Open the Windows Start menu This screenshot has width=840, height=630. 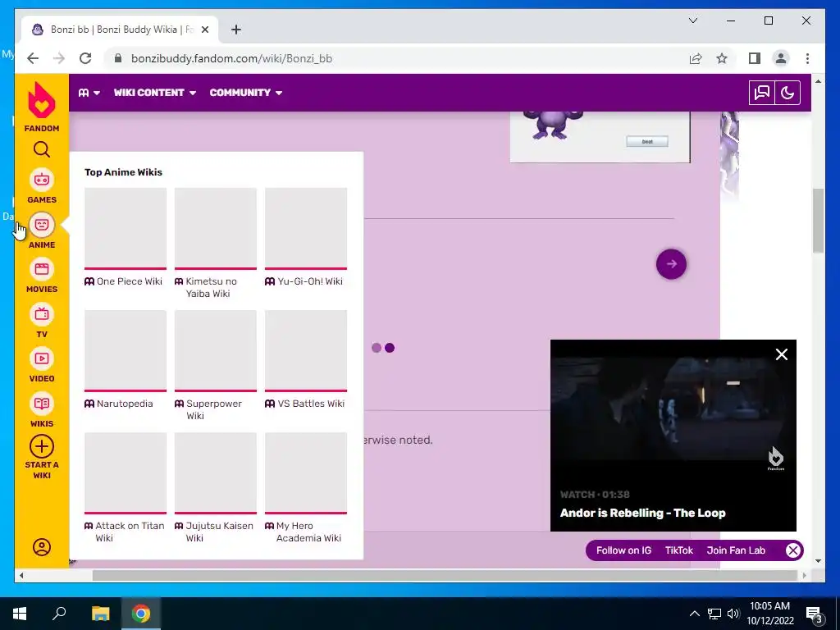click(20, 614)
